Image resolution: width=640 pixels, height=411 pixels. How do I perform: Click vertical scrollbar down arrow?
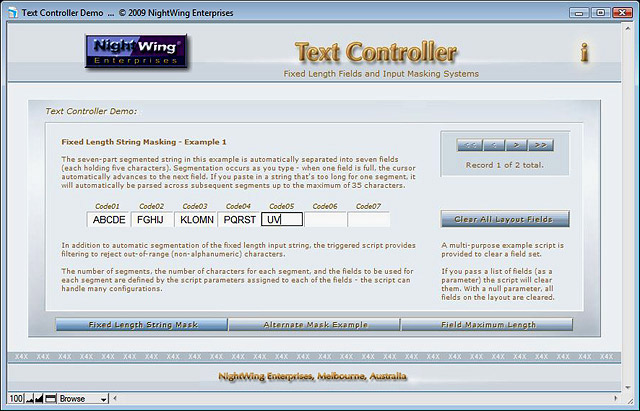pos(627,387)
